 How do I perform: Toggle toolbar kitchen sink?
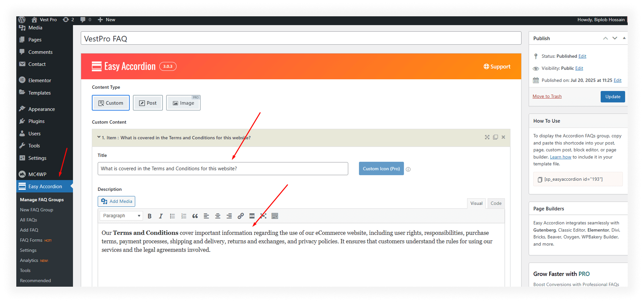275,216
